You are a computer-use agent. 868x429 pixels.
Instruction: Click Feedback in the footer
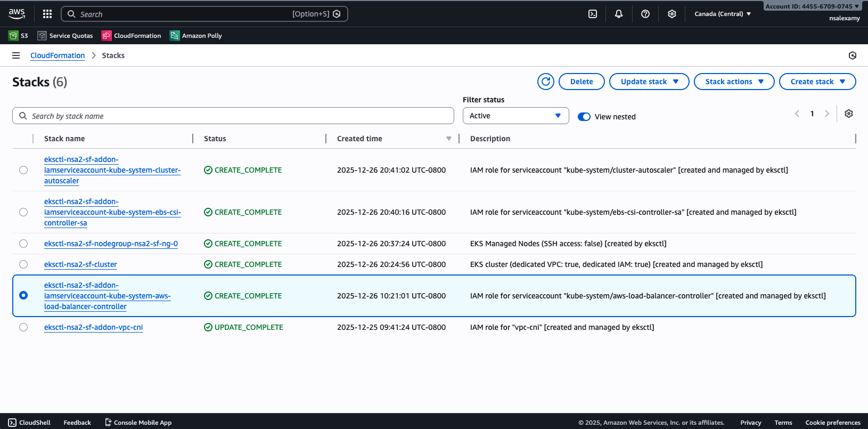click(x=77, y=423)
